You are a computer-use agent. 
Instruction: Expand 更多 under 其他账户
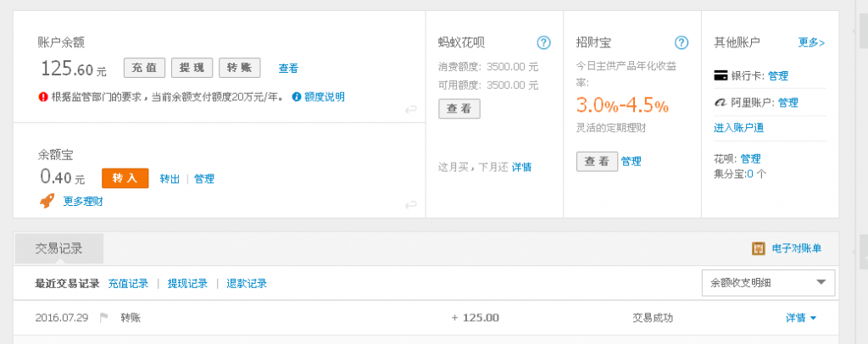point(811,42)
